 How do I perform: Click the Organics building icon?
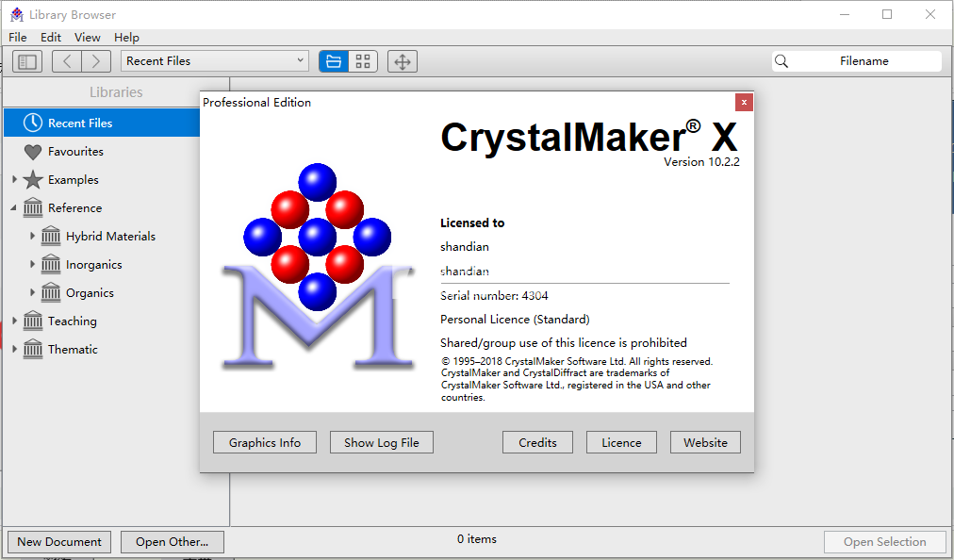51,292
